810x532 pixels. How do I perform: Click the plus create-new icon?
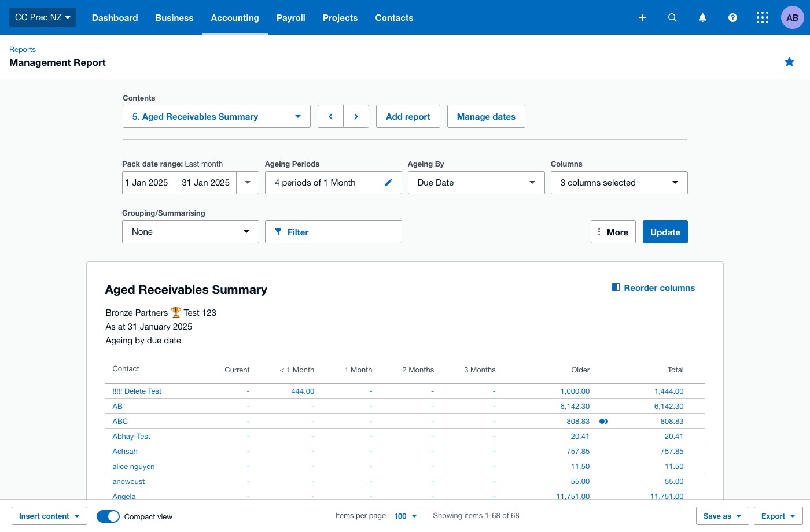click(642, 17)
